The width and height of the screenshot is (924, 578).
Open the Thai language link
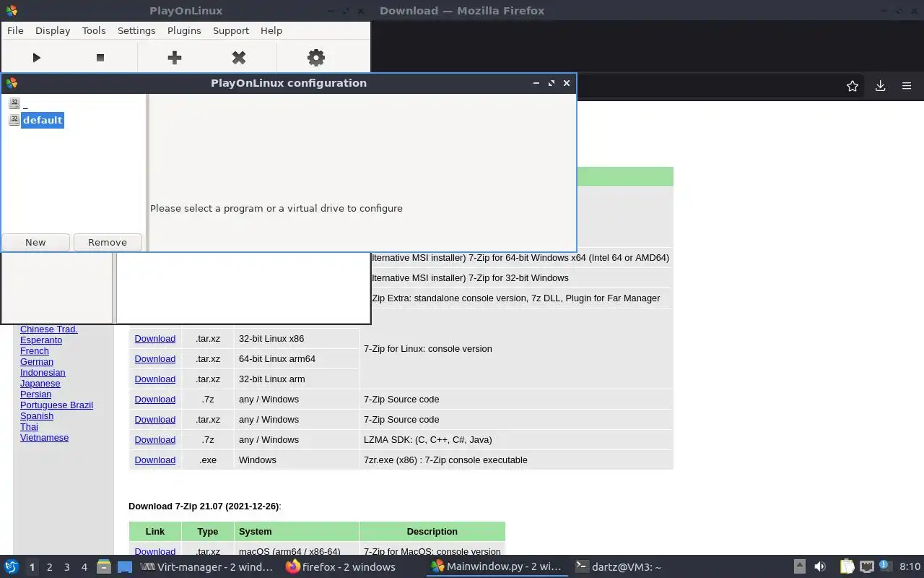29,426
